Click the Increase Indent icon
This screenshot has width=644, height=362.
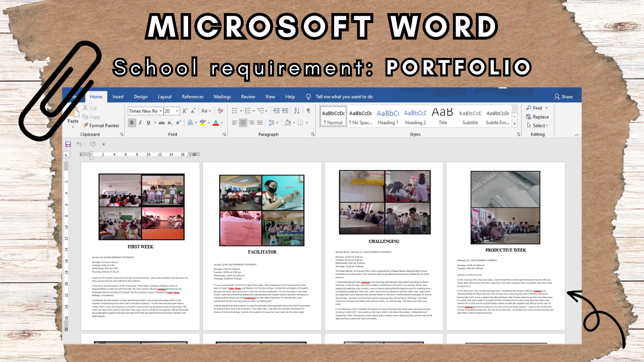[286, 111]
